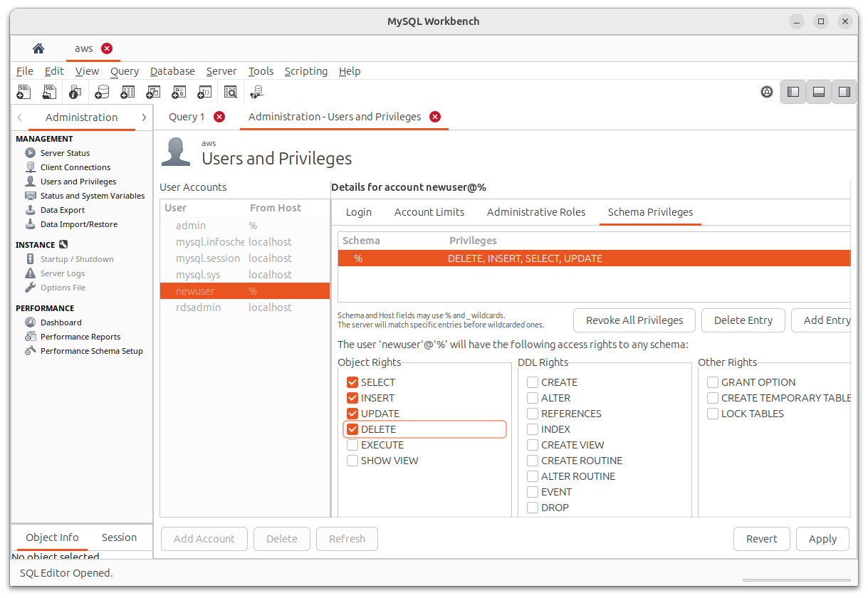The height and width of the screenshot is (598, 868).
Task: Uncheck the SELECT privilege
Action: coord(352,382)
